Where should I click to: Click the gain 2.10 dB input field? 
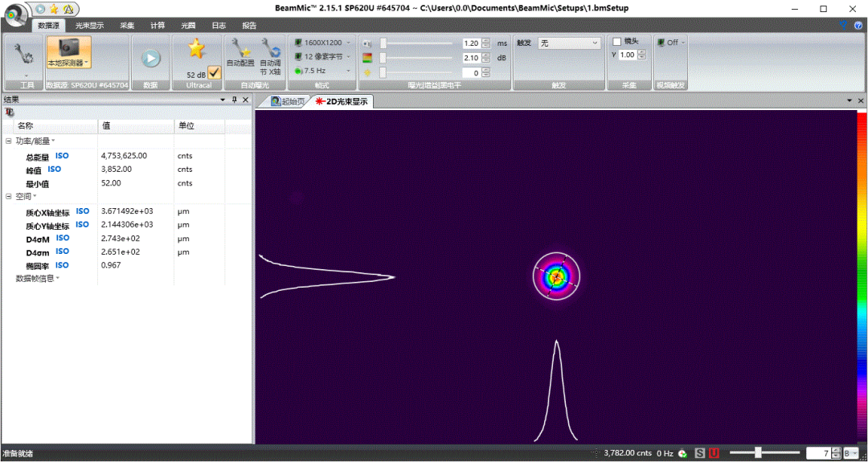tap(471, 58)
